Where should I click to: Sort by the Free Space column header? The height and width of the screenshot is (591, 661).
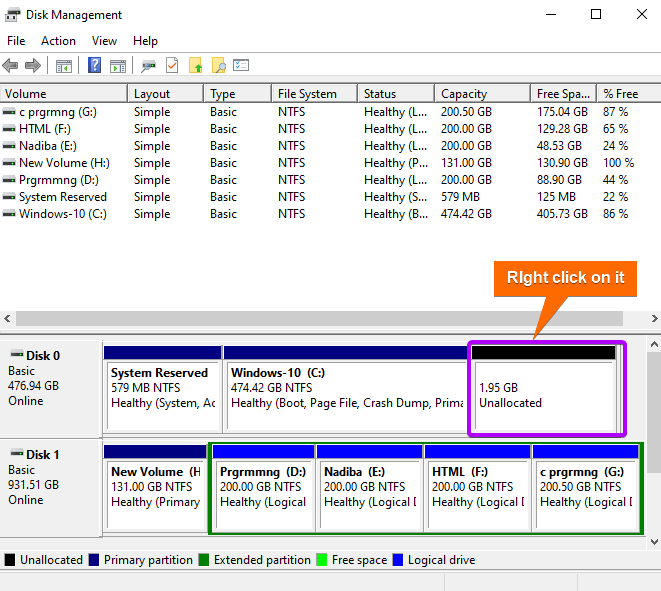pyautogui.click(x=563, y=94)
